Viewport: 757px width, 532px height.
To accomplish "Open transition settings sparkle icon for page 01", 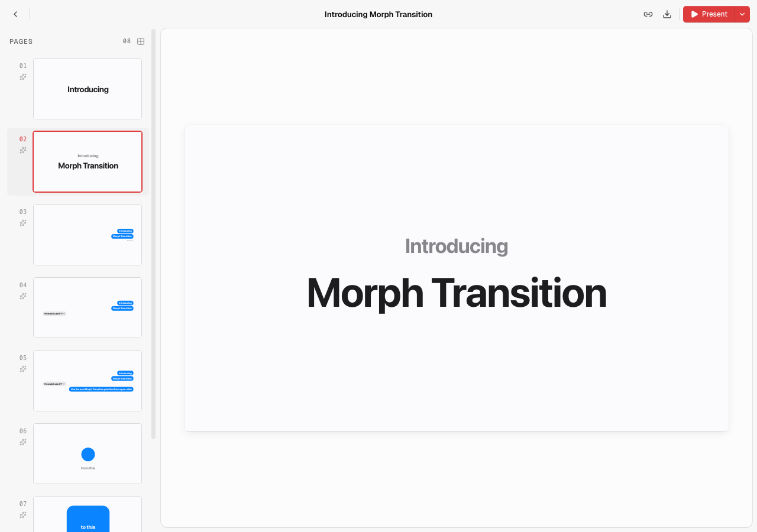I will click(x=23, y=77).
